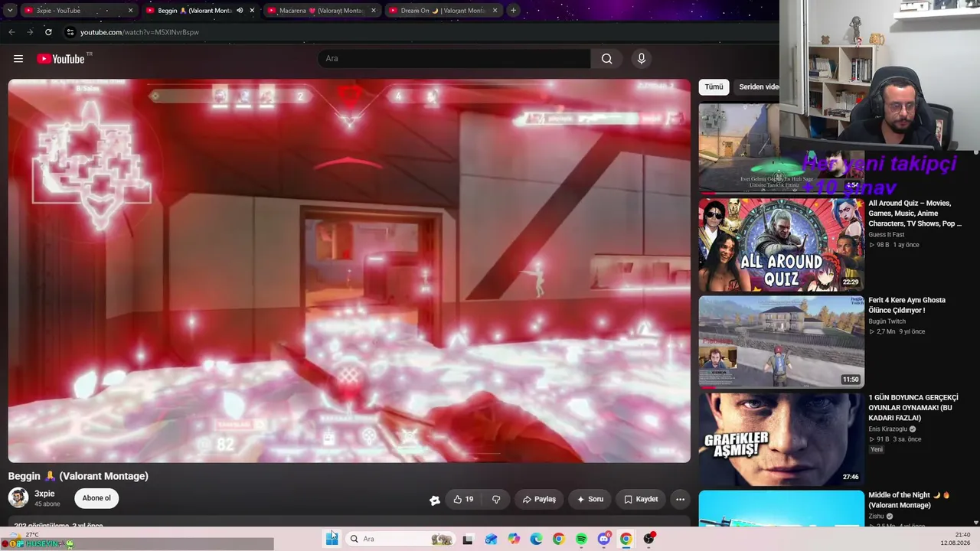Like the video with thumbs up
The height and width of the screenshot is (551, 980).
click(x=462, y=499)
